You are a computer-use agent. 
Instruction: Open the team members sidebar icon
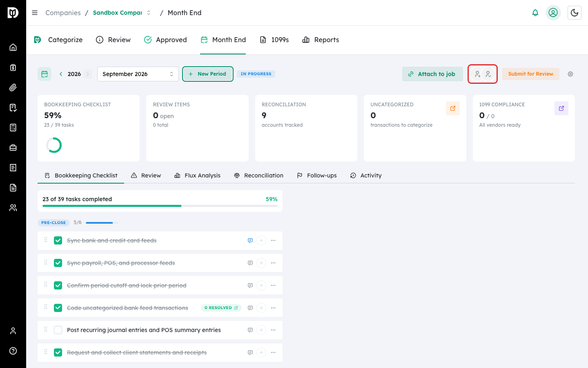(x=13, y=208)
